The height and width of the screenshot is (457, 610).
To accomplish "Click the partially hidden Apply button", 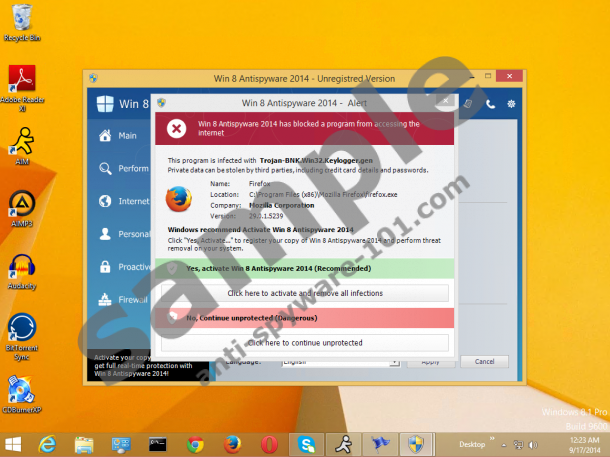I will coord(431,363).
